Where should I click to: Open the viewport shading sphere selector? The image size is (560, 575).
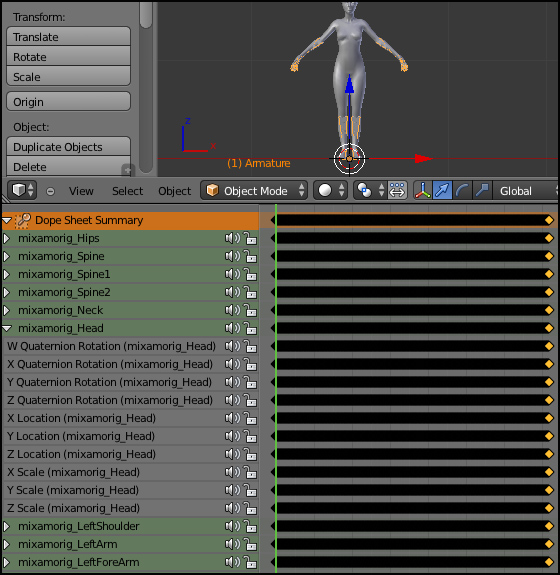(x=330, y=190)
